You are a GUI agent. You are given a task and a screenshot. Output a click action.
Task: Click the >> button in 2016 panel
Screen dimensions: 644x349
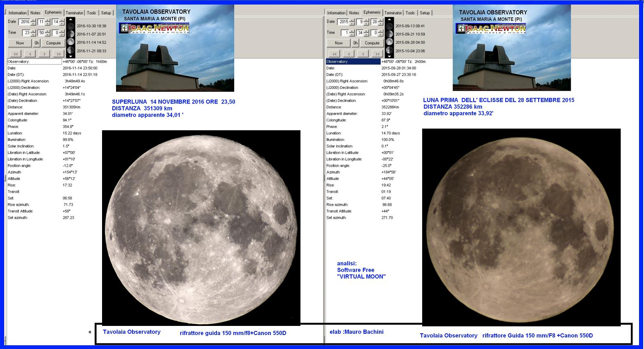pyautogui.click(x=58, y=54)
